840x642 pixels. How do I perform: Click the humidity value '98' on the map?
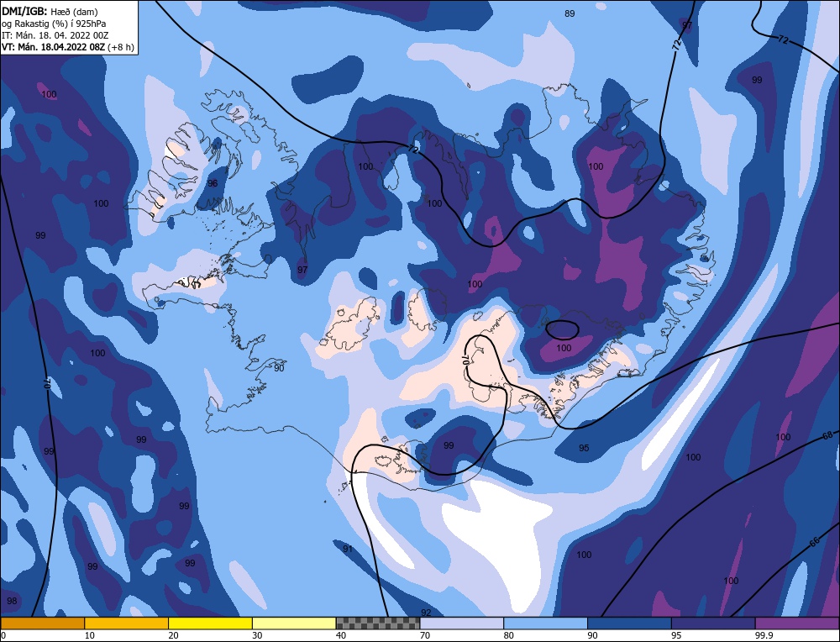point(12,601)
